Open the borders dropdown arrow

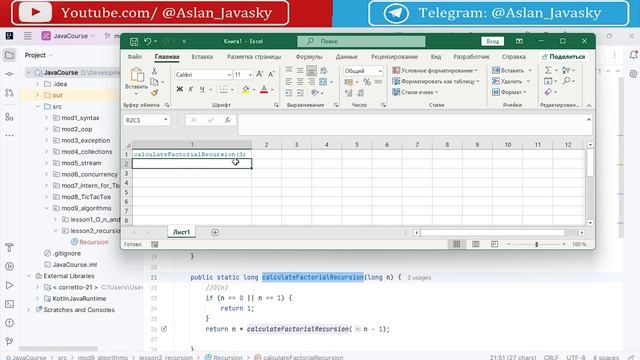point(232,90)
